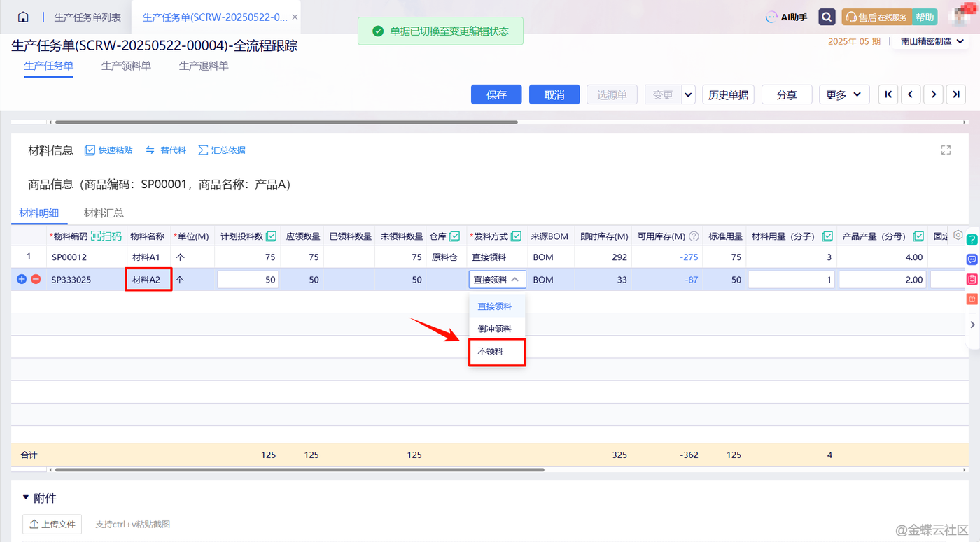Close the 生产任务单 document tab
This screenshot has height=542, width=980.
pyautogui.click(x=295, y=17)
